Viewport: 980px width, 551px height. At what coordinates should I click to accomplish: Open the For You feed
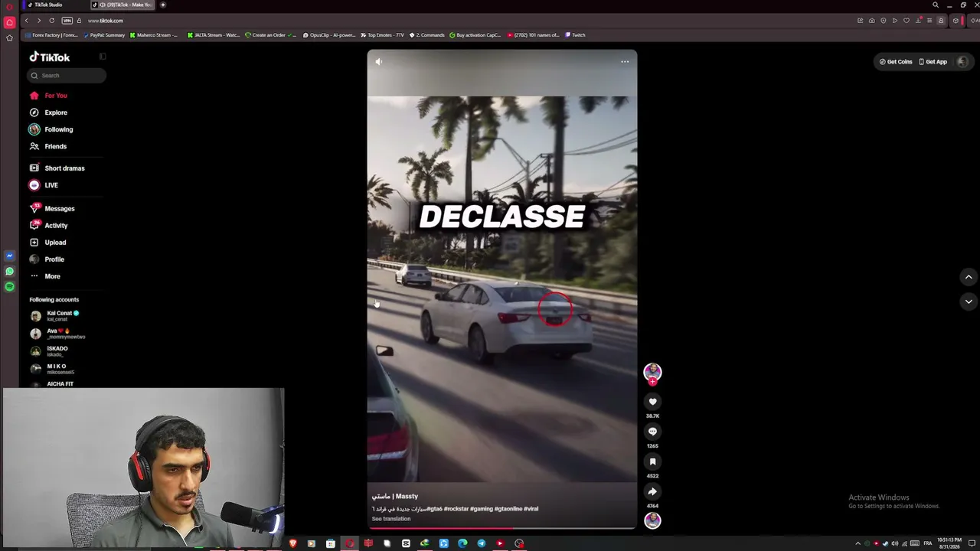click(49, 96)
